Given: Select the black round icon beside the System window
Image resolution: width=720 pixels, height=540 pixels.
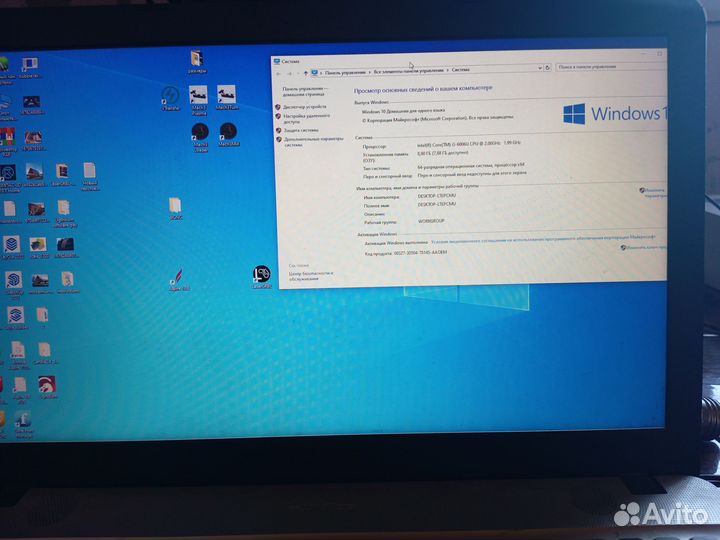Looking at the screenshot, I should point(262,276).
